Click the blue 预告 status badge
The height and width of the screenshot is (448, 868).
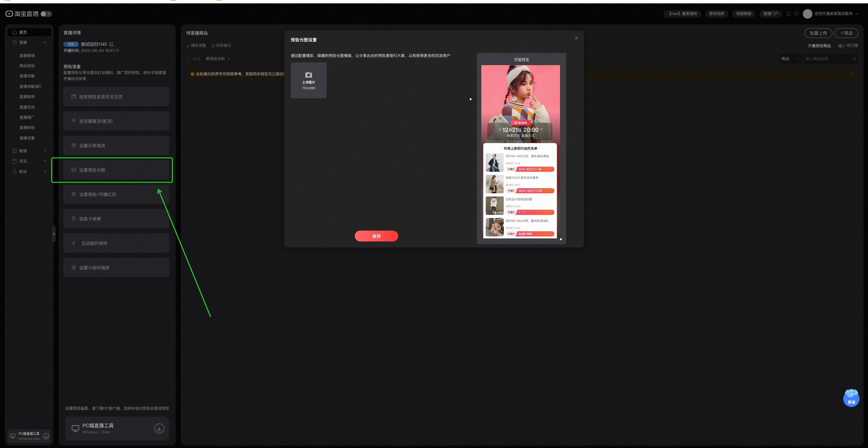[71, 44]
